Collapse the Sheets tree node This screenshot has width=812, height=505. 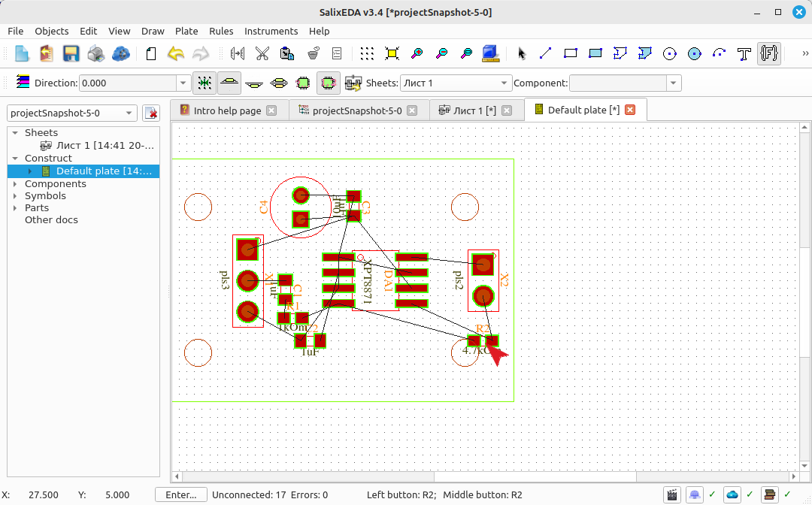[15, 133]
